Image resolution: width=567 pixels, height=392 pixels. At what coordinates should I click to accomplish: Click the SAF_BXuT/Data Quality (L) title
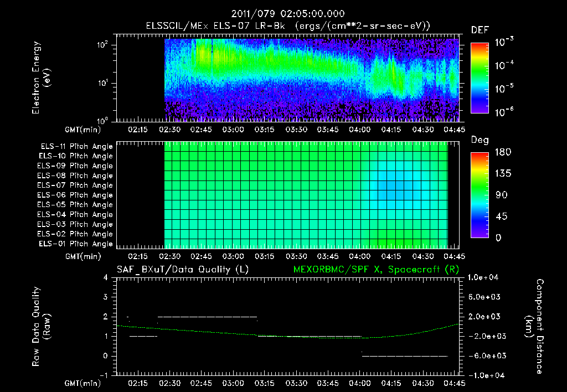click(183, 270)
